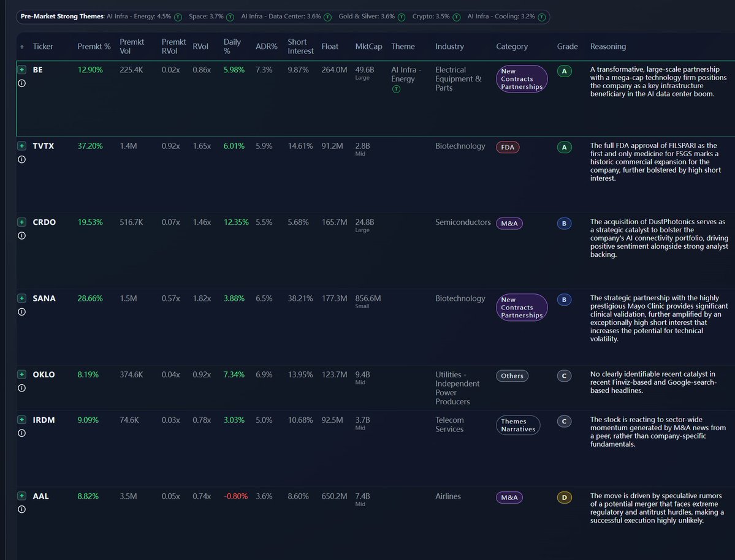Screen dimensions: 735x560
Task: Sort by the ADR% column header
Action: coord(266,47)
